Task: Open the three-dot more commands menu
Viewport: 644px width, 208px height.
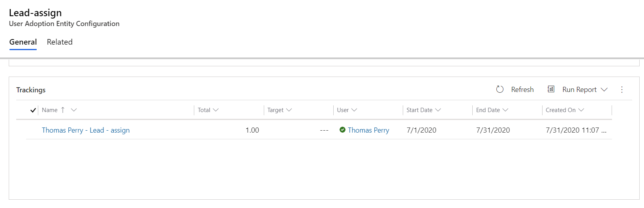Action: [x=622, y=90]
